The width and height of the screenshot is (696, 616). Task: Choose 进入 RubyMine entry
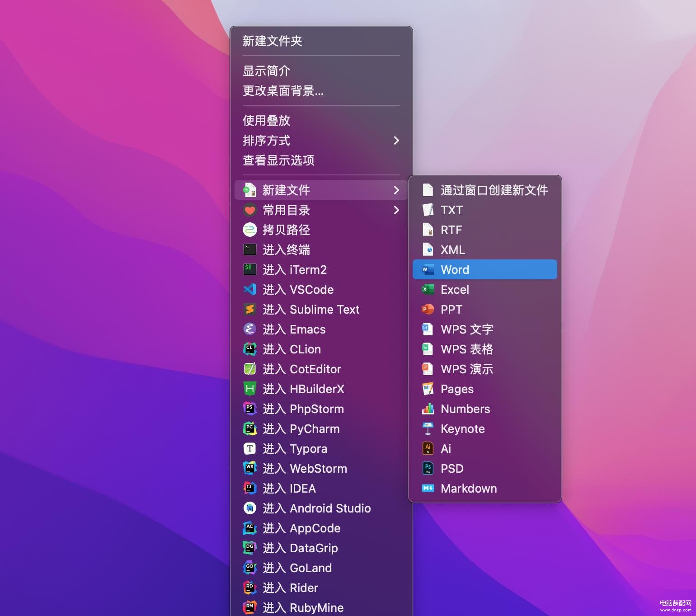(x=321, y=607)
